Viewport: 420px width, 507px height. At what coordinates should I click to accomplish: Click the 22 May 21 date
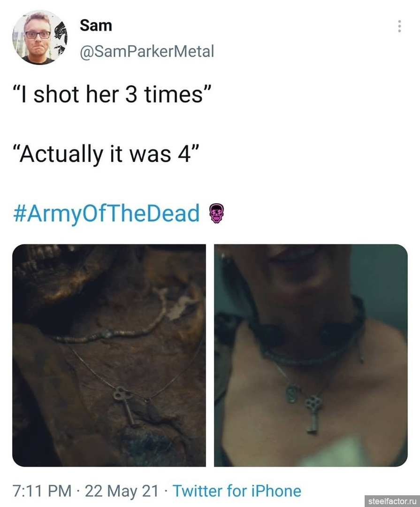(x=122, y=491)
